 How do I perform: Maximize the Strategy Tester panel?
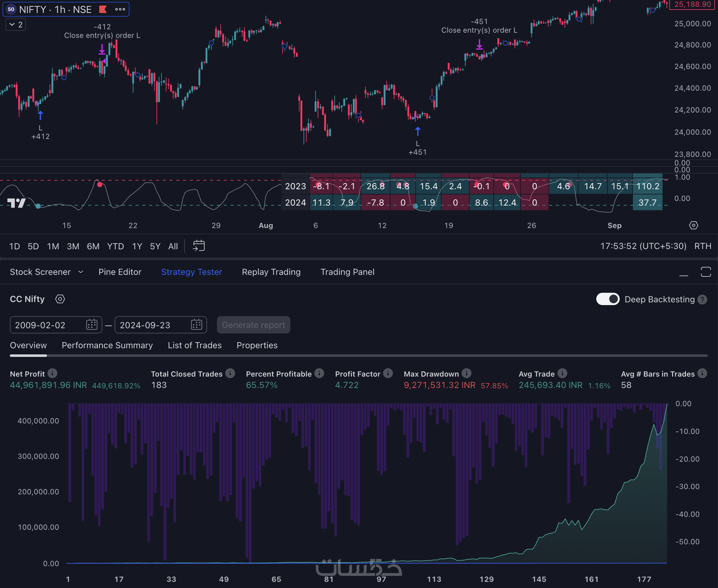point(705,272)
